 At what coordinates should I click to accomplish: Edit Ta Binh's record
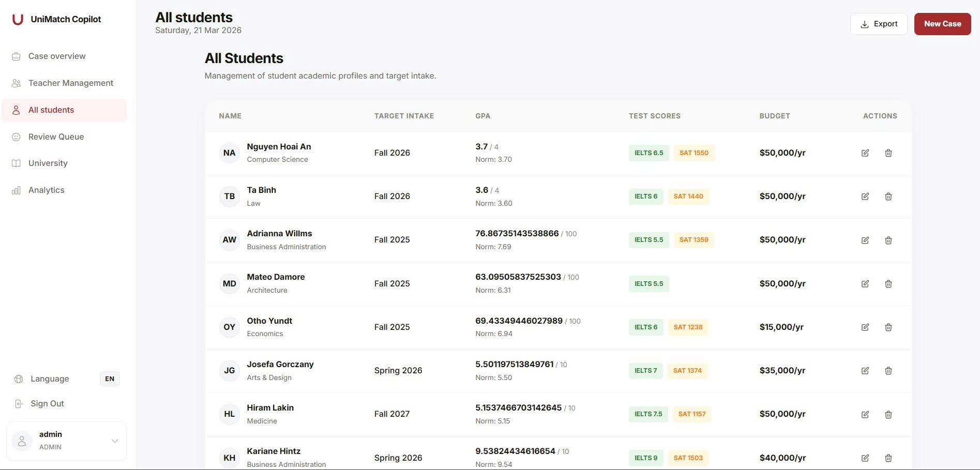865,196
